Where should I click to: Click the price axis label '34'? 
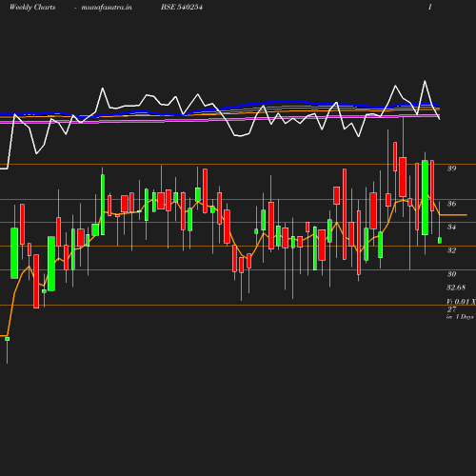point(451,227)
